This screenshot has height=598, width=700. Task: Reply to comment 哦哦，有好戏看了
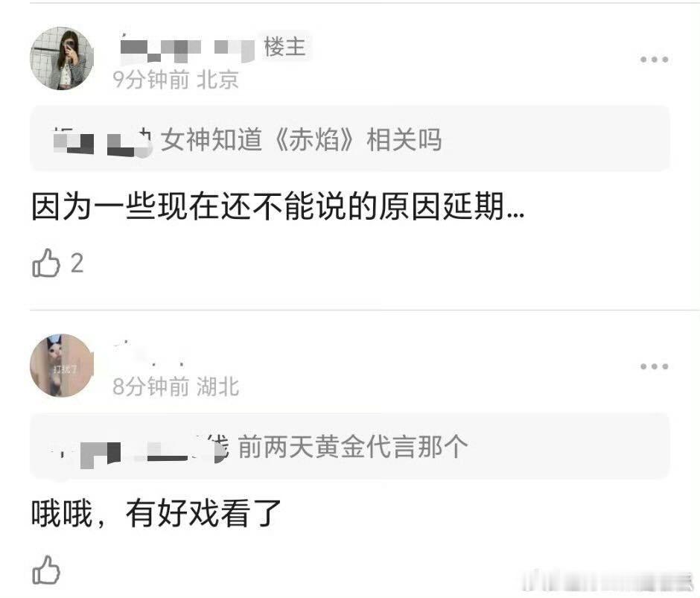coord(156,514)
